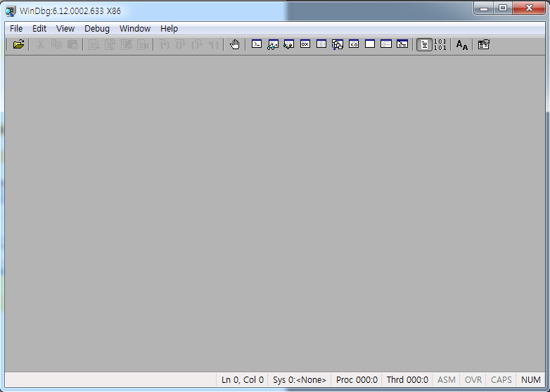Click the 'Sys 0:<None>' status entry
The image size is (550, 392).
(x=300, y=380)
